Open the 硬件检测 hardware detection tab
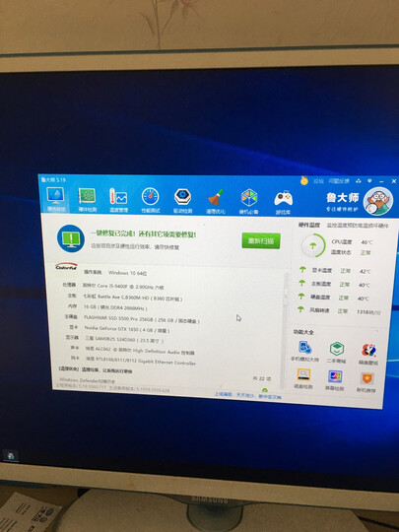The image size is (399, 532). [88, 200]
